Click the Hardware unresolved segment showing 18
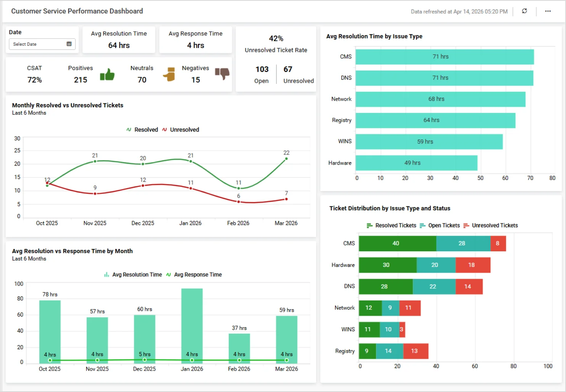This screenshot has width=566, height=392. click(473, 265)
